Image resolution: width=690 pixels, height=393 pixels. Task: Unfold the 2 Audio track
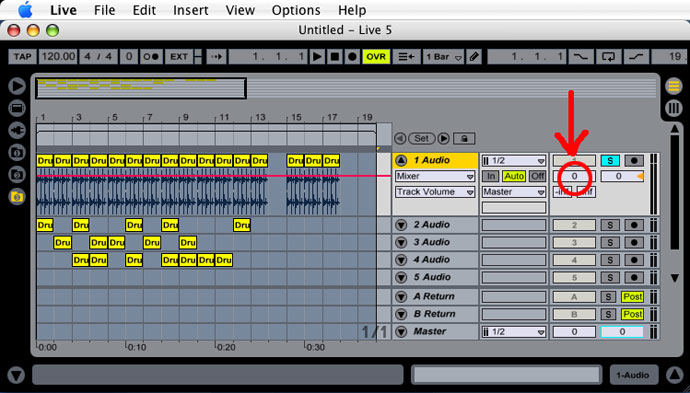(401, 225)
